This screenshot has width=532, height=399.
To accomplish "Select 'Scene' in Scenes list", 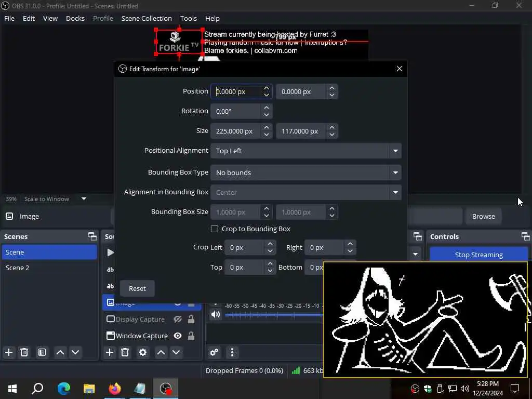I will coord(49,252).
